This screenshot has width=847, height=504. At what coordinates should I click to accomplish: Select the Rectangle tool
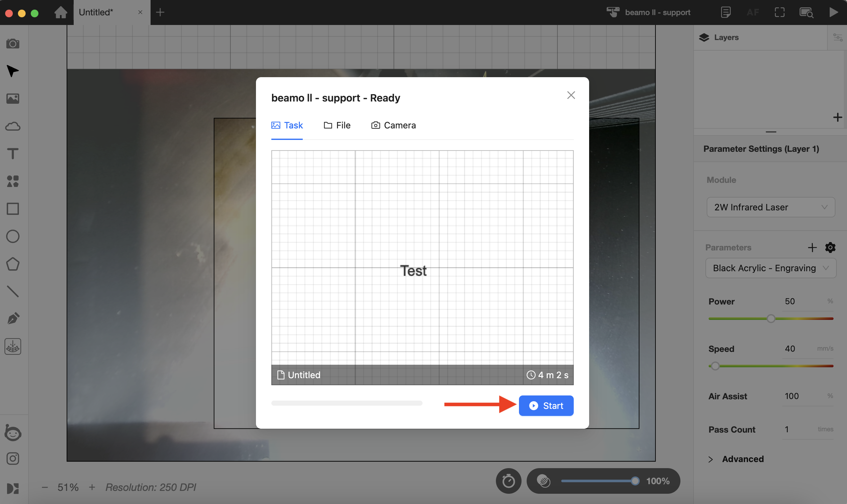tap(13, 209)
